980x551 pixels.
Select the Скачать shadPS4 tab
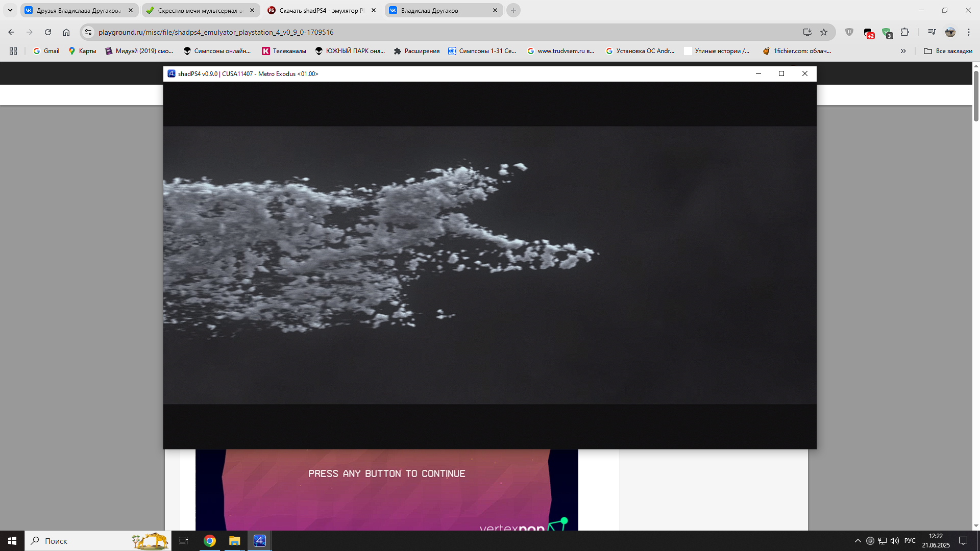322,10
